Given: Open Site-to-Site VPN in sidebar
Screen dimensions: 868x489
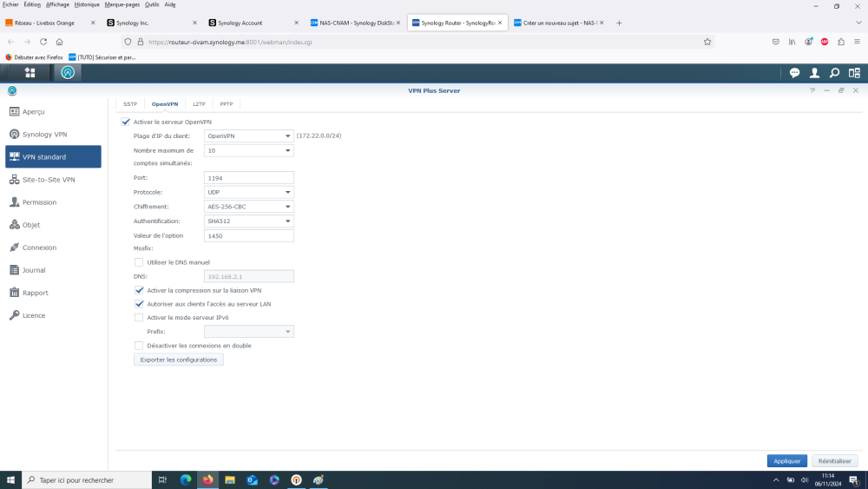Looking at the screenshot, I should (49, 180).
